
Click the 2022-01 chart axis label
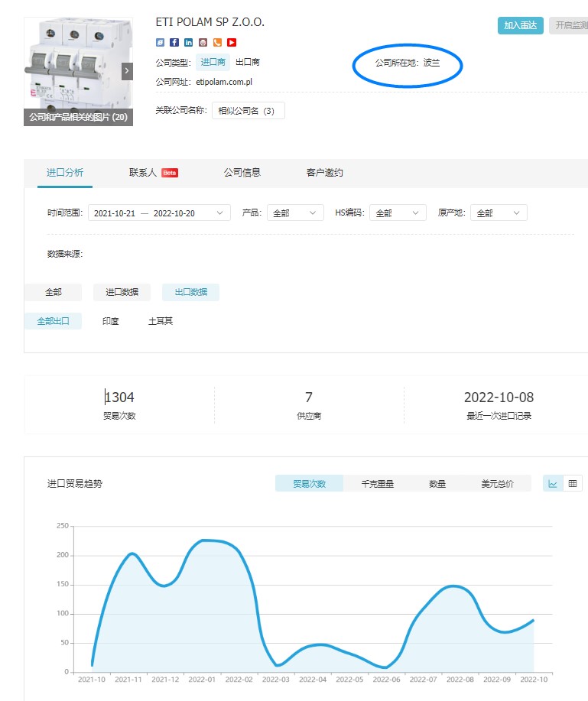click(202, 679)
